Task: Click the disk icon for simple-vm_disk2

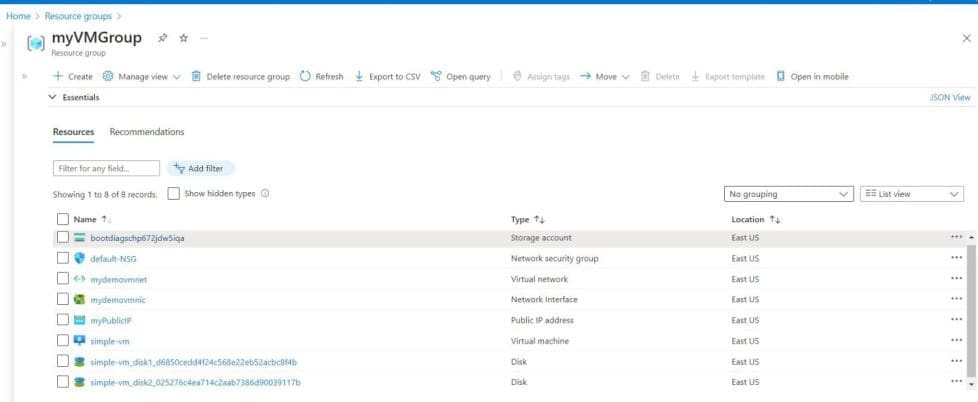Action: tap(79, 382)
